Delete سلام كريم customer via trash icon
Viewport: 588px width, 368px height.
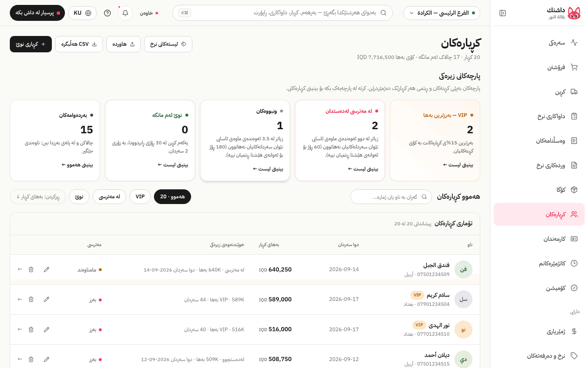click(31, 299)
